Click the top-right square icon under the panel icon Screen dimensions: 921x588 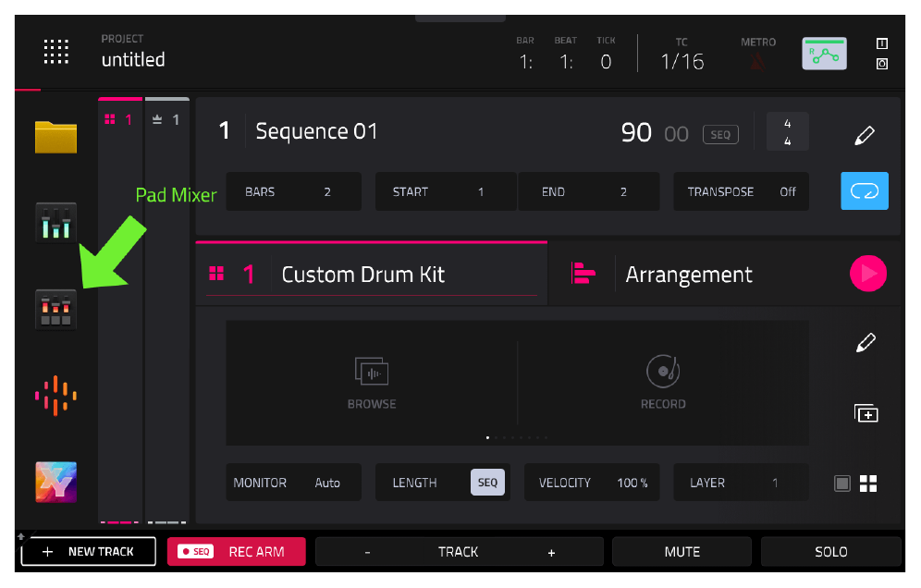(x=881, y=64)
